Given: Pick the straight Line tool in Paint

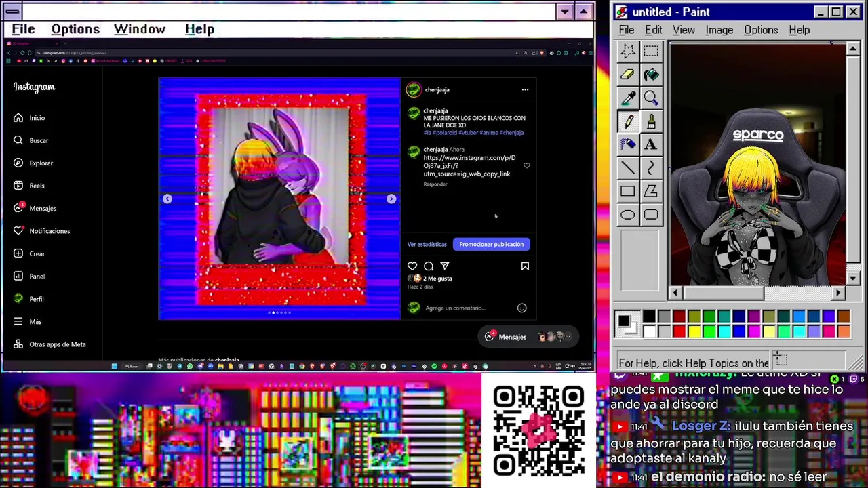Looking at the screenshot, I should click(x=628, y=168).
